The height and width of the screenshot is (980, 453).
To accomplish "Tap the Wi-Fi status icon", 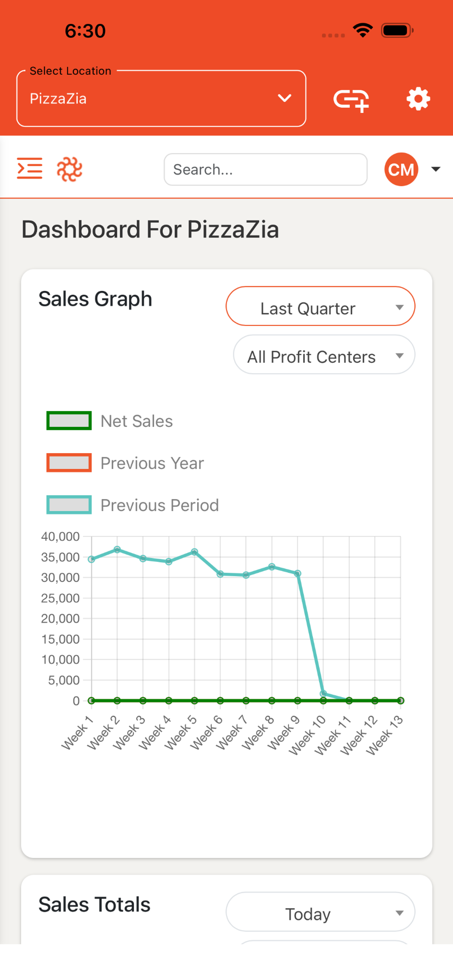I will (363, 30).
